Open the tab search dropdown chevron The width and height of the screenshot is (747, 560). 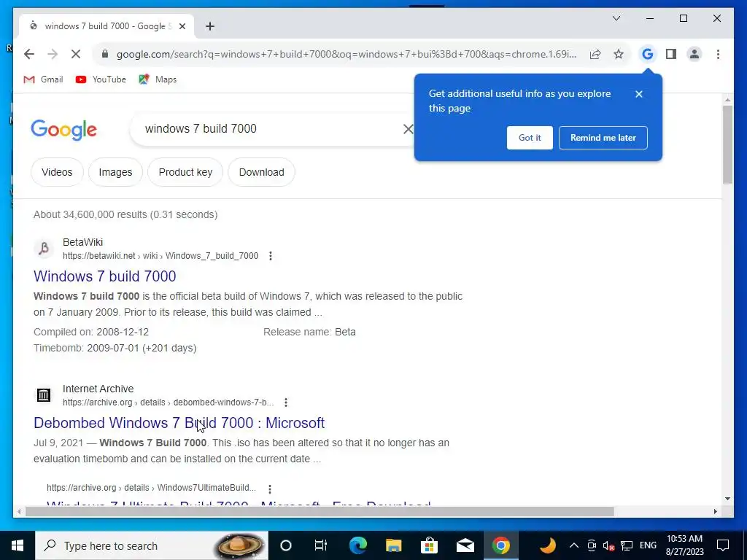tap(616, 18)
